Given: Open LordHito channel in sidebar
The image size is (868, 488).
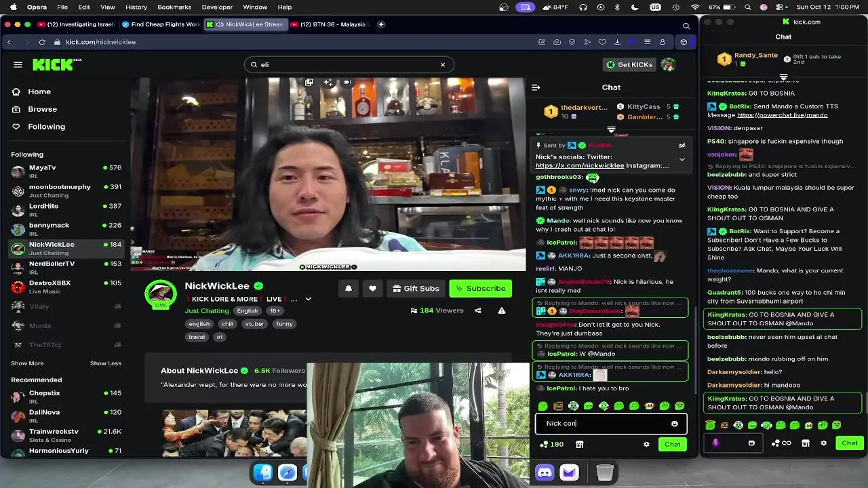Looking at the screenshot, I should pyautogui.click(x=66, y=209).
